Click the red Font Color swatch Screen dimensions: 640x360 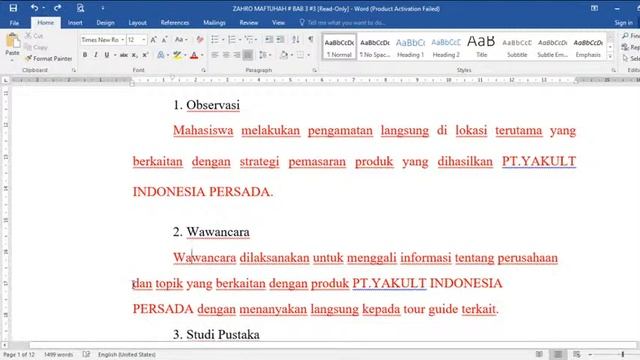point(194,55)
